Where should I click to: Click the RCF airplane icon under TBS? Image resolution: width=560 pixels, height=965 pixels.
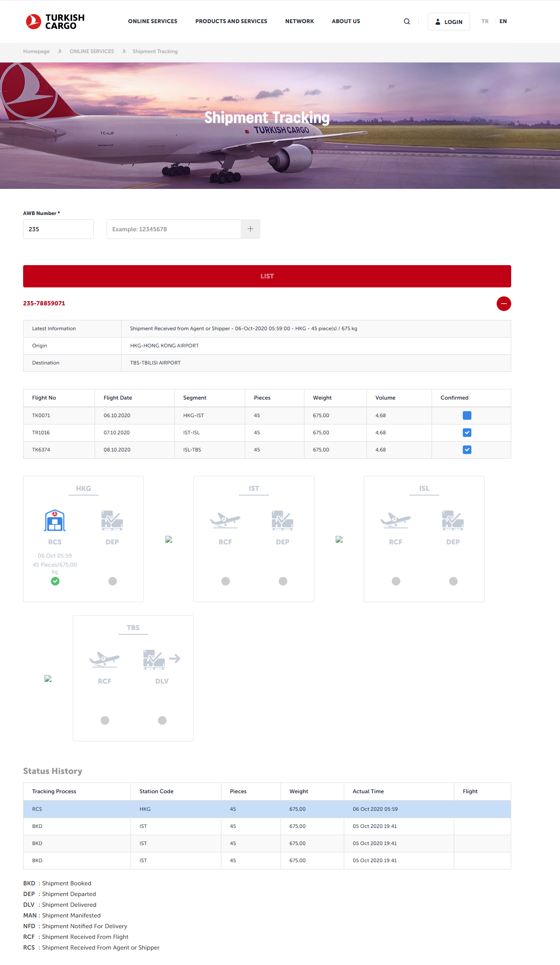pyautogui.click(x=104, y=660)
